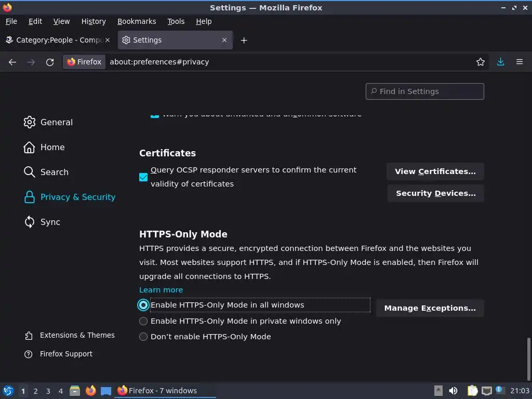Image resolution: width=532 pixels, height=399 pixels.
Task: Go back with the back arrow
Action: (x=12, y=62)
